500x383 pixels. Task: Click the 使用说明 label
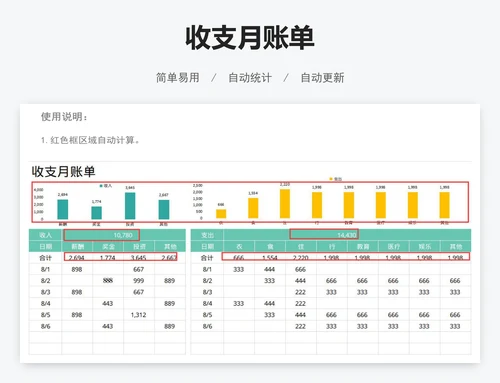point(64,117)
